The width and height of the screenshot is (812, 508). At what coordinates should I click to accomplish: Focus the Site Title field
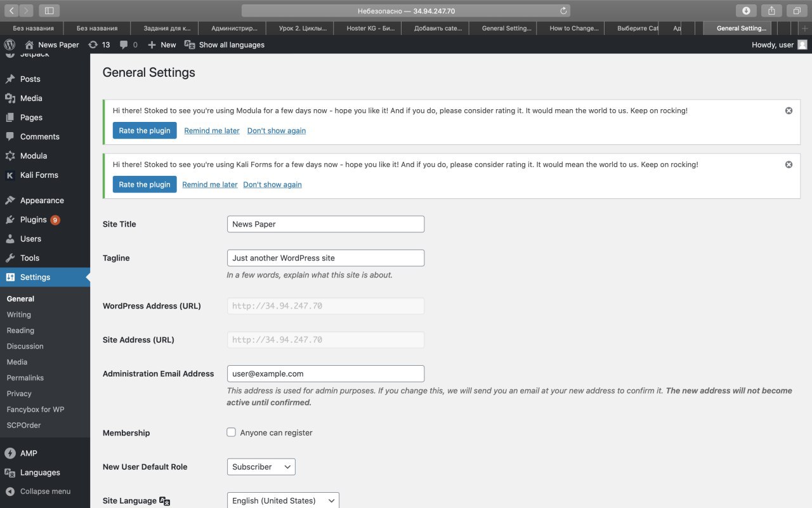point(325,224)
